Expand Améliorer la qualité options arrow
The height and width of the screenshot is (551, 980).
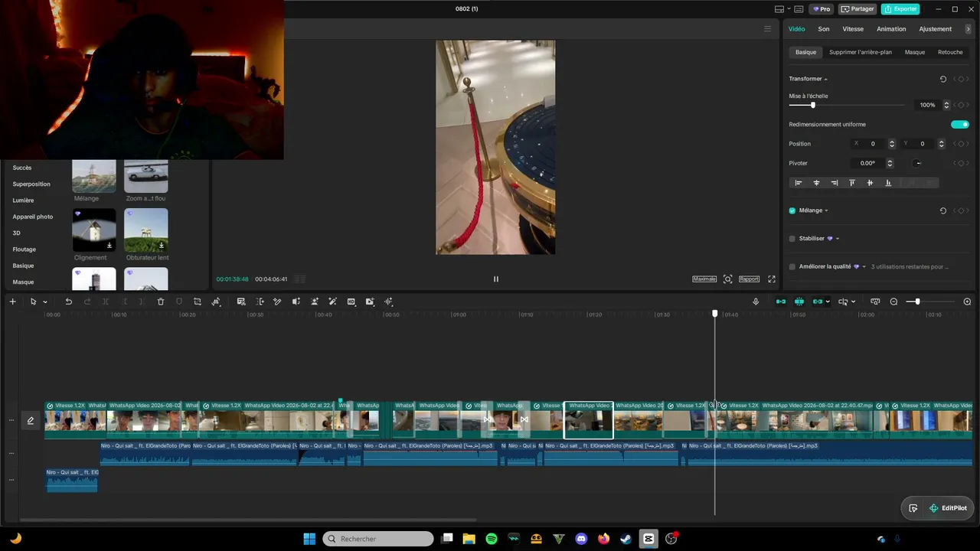(x=864, y=267)
